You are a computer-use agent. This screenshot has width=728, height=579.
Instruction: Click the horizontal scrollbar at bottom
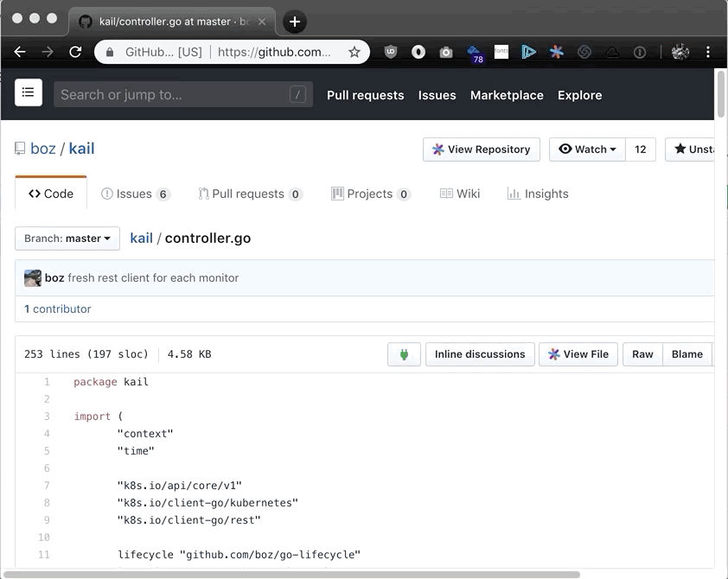pos(291,575)
